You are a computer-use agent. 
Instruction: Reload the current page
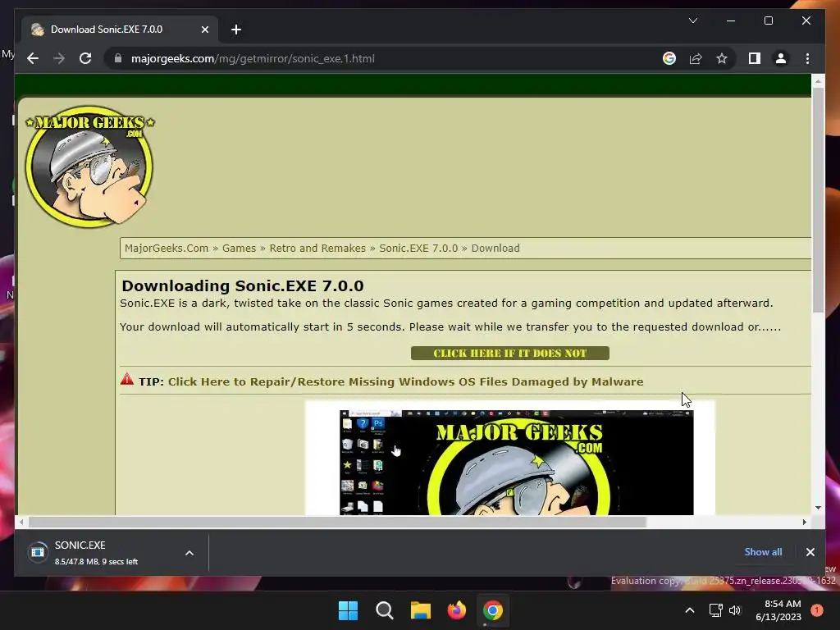[85, 58]
